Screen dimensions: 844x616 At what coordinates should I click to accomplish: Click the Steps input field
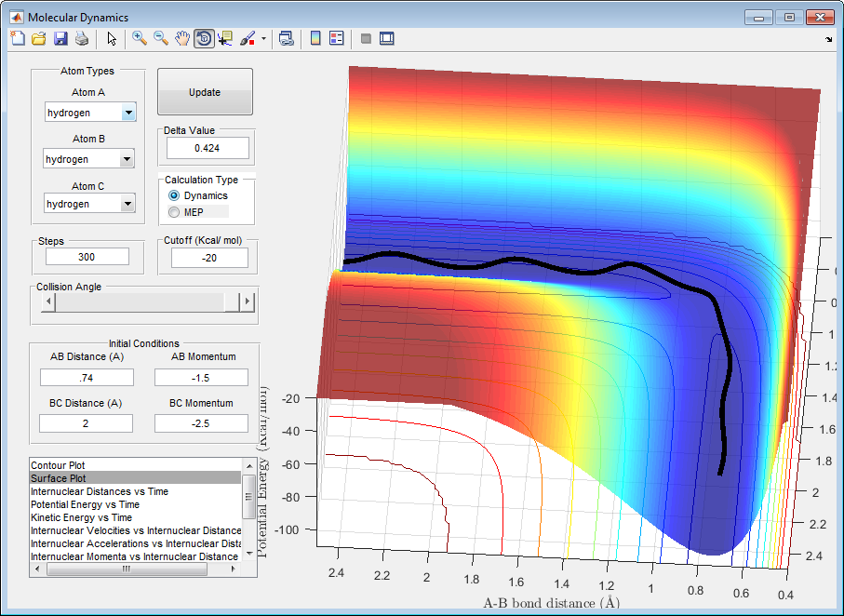[x=87, y=257]
